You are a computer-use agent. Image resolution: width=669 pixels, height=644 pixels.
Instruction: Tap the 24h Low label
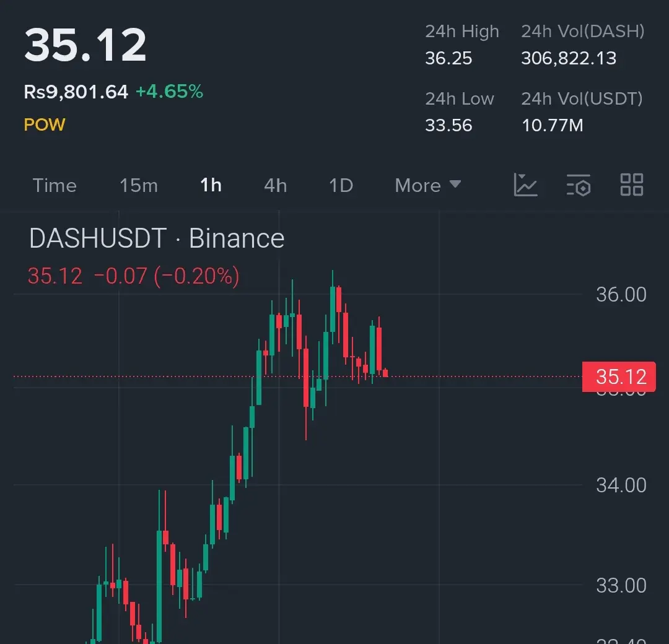click(460, 99)
